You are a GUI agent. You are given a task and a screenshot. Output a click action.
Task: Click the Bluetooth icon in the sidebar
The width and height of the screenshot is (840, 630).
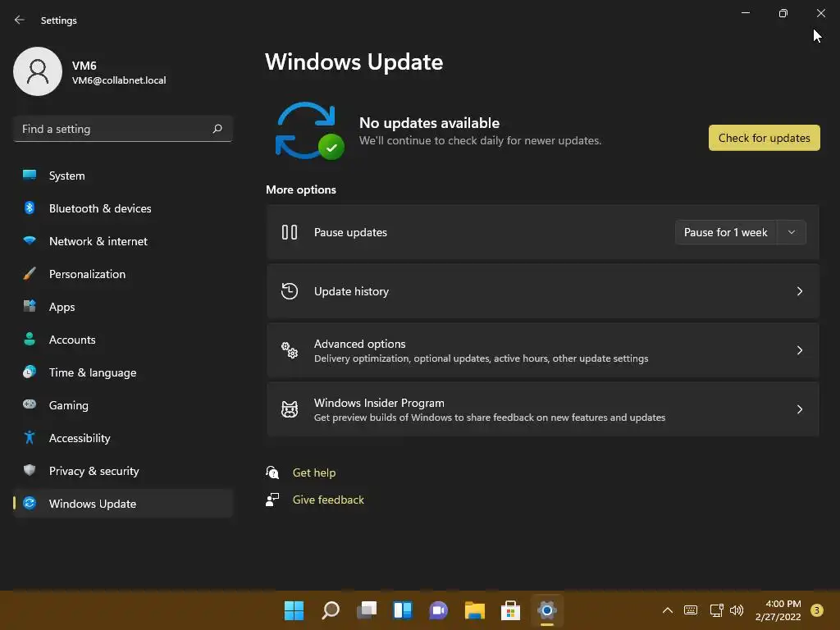(x=30, y=208)
